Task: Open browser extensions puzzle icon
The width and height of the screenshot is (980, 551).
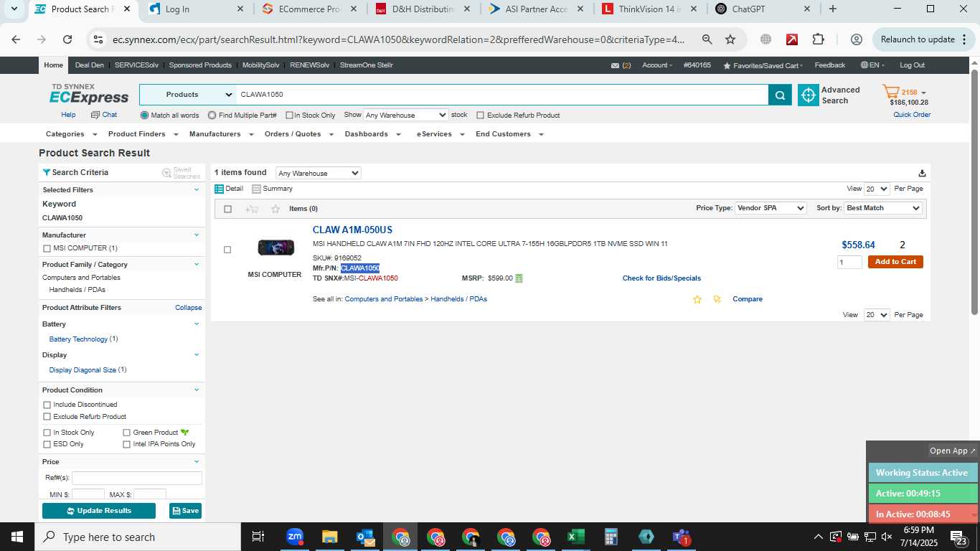Action: tap(818, 39)
